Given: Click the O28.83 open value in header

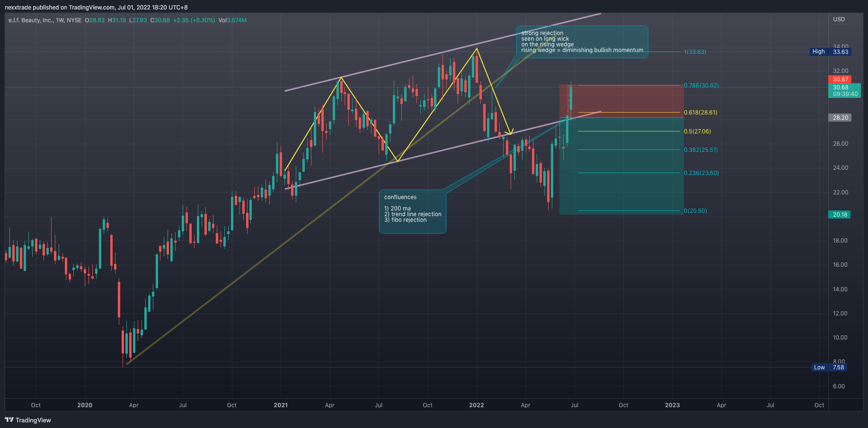Looking at the screenshot, I should coord(95,20).
